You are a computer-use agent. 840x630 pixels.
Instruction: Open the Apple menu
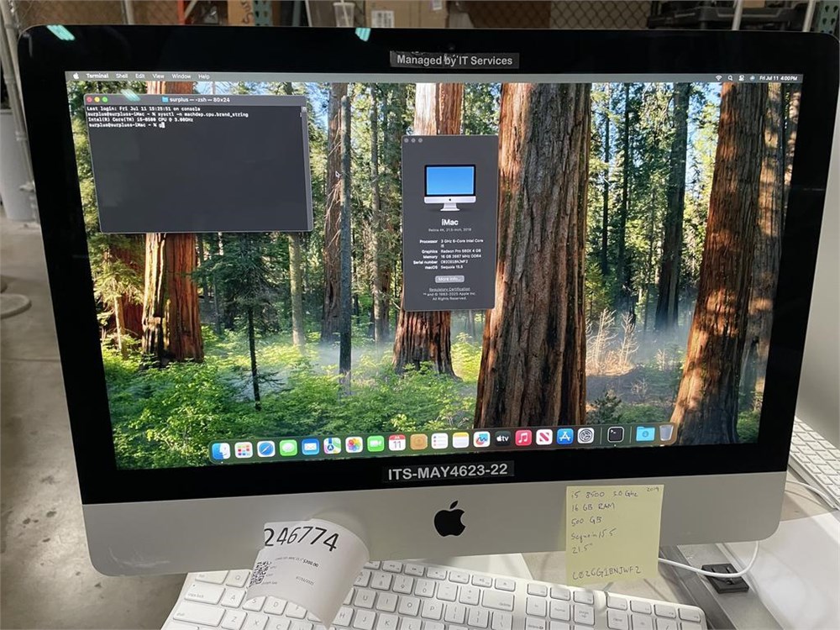76,76
